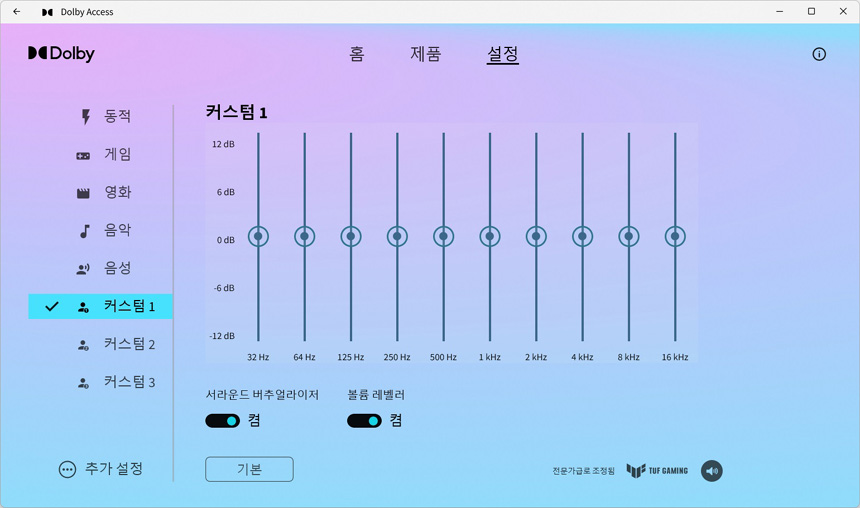The height and width of the screenshot is (508, 860).
Task: Click the gamepad icon for 게임 profile
Action: (x=83, y=156)
